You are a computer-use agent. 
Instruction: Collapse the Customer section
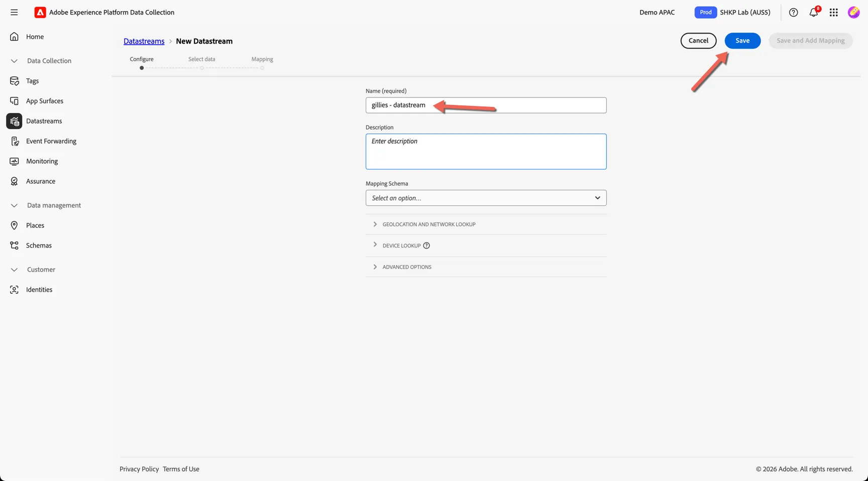pos(14,270)
